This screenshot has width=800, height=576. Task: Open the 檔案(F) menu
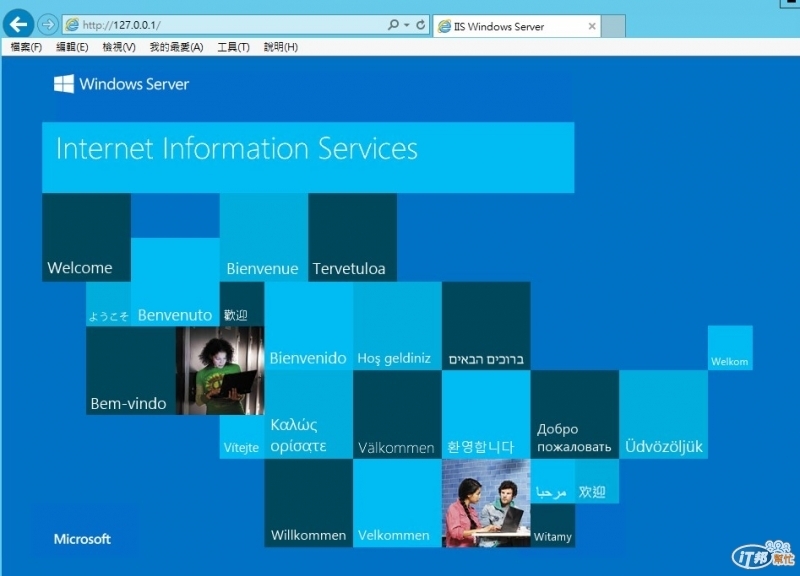[x=26, y=47]
